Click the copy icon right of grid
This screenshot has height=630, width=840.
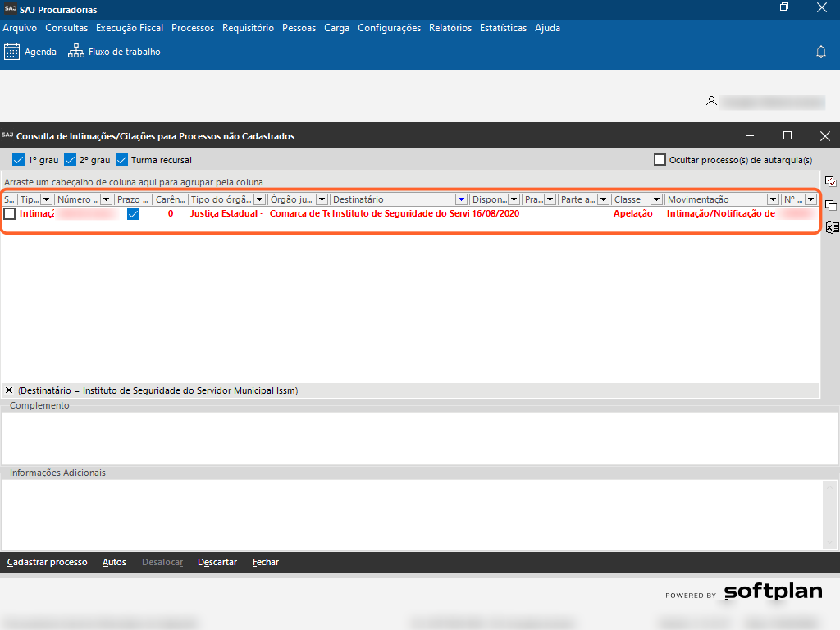click(x=831, y=205)
